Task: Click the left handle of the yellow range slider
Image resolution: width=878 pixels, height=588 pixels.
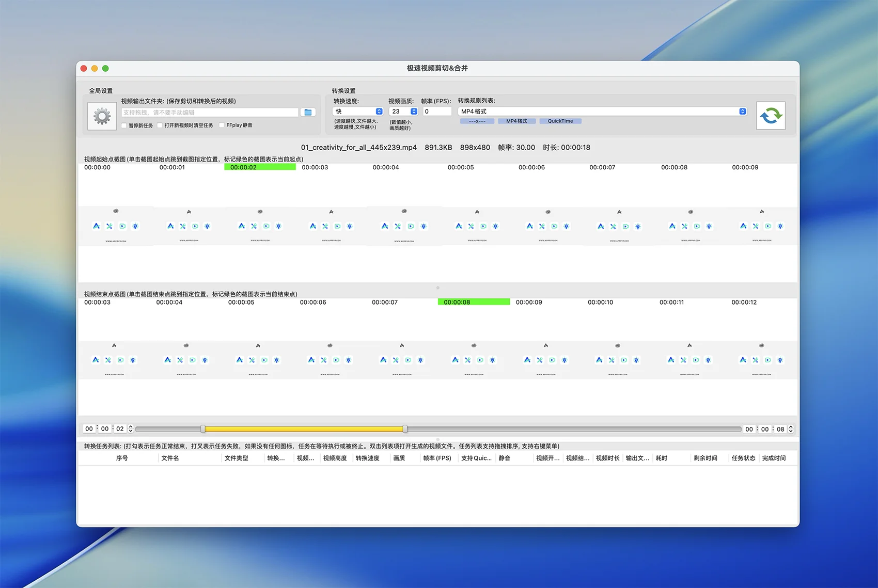Action: pyautogui.click(x=203, y=429)
